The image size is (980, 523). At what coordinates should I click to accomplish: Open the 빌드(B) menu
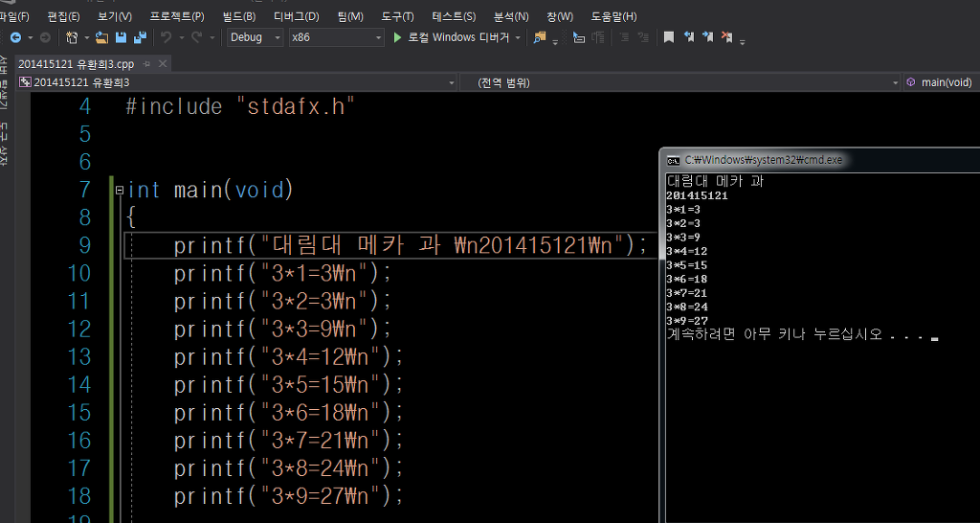[x=238, y=17]
